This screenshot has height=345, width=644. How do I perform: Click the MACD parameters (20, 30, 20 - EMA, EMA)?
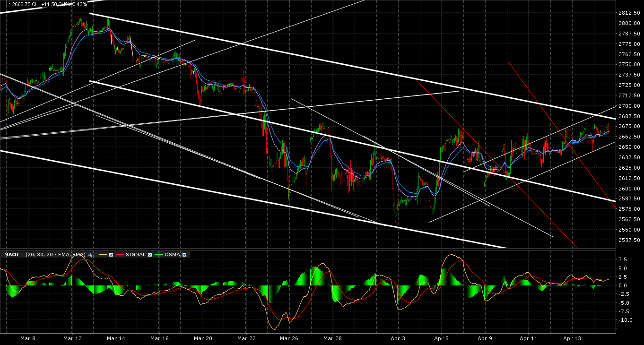click(x=55, y=255)
